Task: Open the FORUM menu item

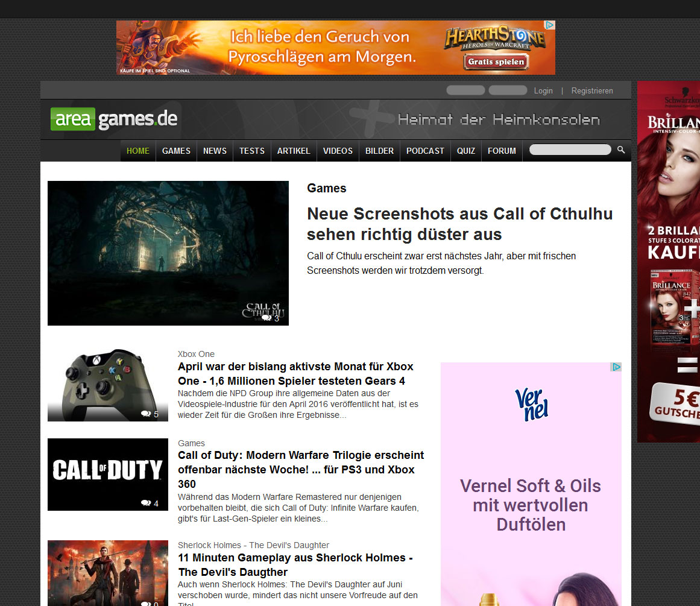Action: [502, 151]
